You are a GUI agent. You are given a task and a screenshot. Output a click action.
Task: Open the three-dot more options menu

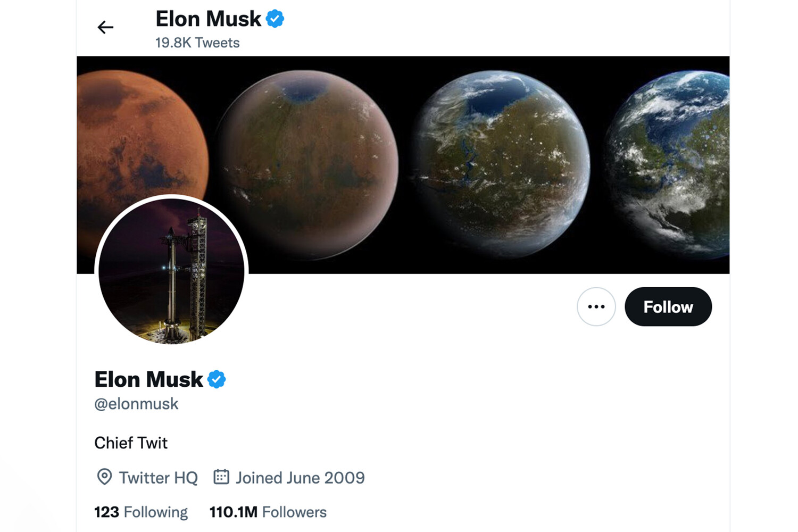596,306
